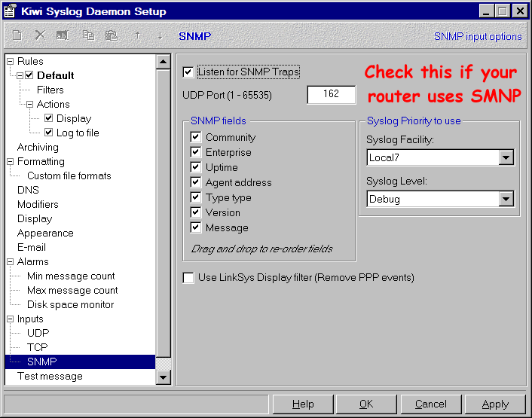Enable Use LinkSys Display filter checkbox
Viewport: 532px width, 418px height.
point(188,278)
